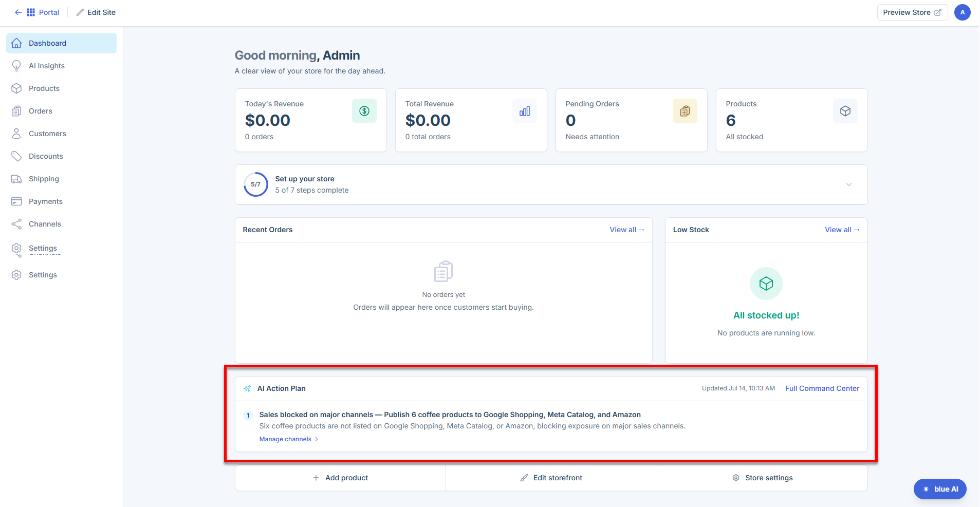This screenshot has height=507, width=980.
Task: Click the "Set up your store" title
Action: pyautogui.click(x=305, y=179)
